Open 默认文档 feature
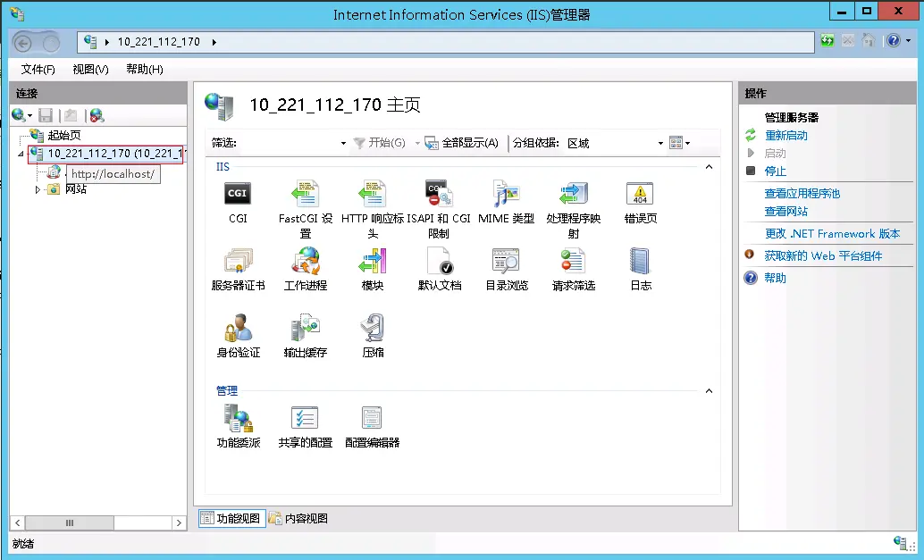This screenshot has width=924, height=560. pos(440,270)
